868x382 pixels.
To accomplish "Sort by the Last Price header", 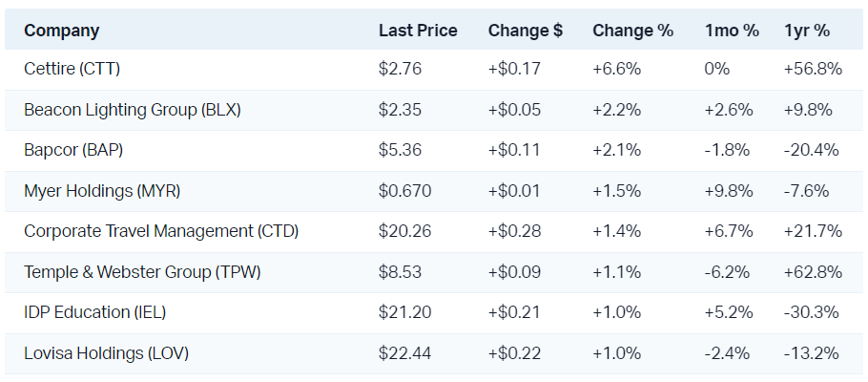I will (x=418, y=31).
